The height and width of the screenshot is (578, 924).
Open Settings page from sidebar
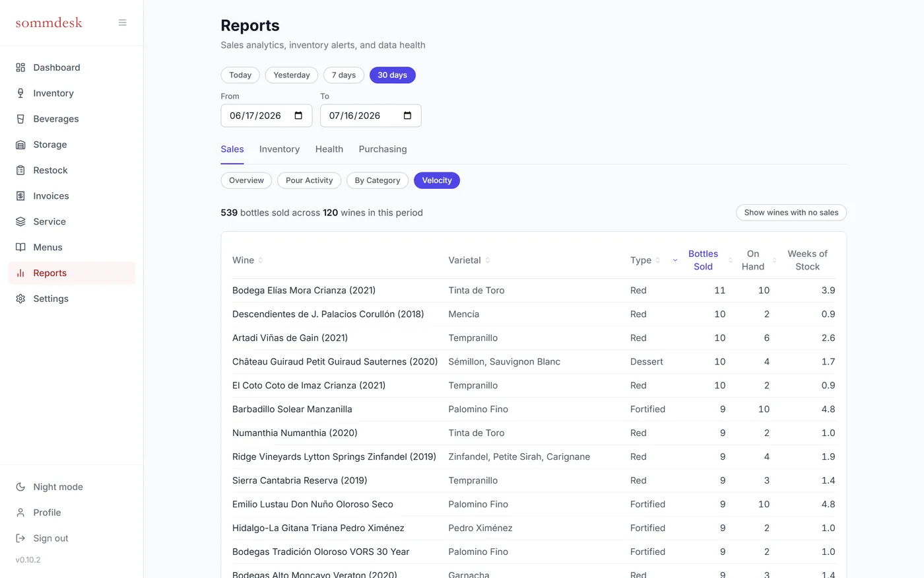pyautogui.click(x=71, y=299)
